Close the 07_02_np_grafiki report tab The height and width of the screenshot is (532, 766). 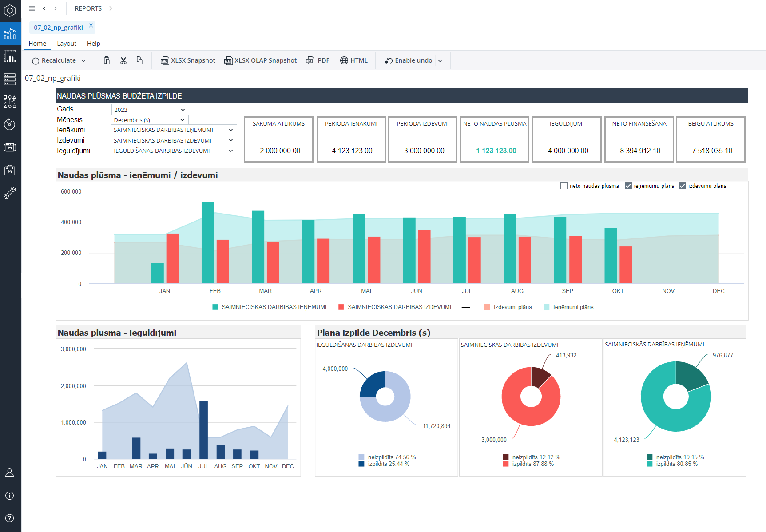point(91,26)
